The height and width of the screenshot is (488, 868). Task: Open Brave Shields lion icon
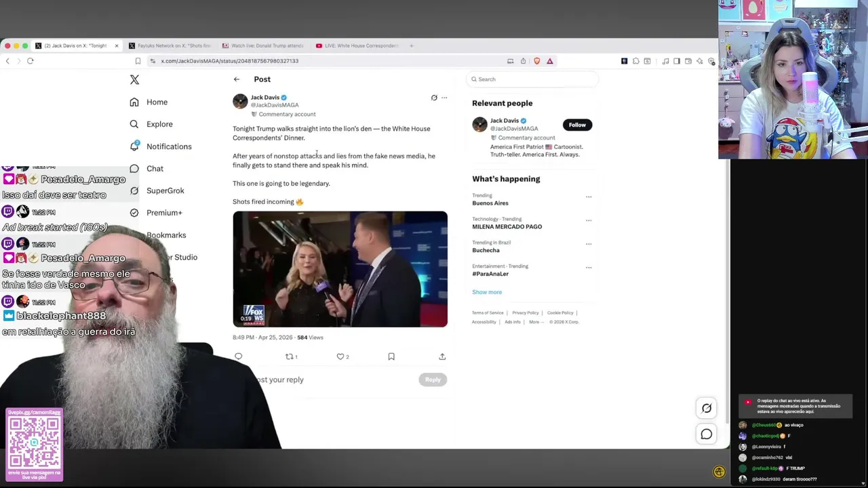(x=537, y=61)
